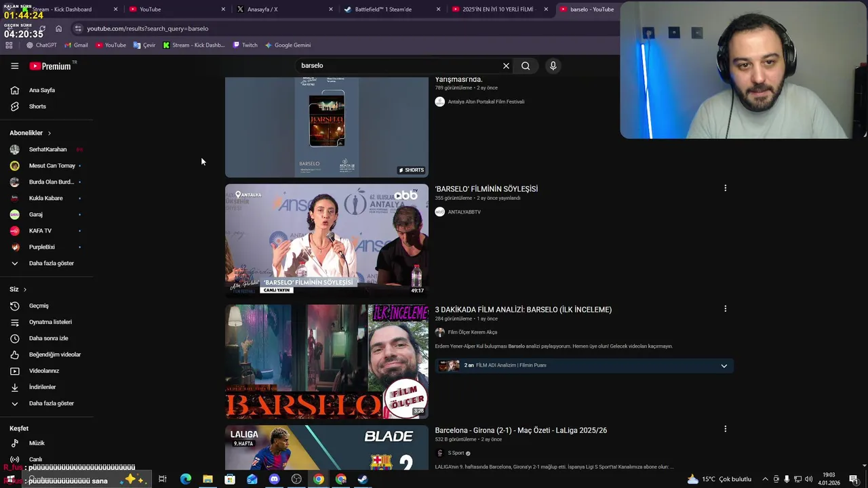The image size is (868, 488).
Task: Open Microsoft Store from the taskbar
Action: click(x=230, y=479)
